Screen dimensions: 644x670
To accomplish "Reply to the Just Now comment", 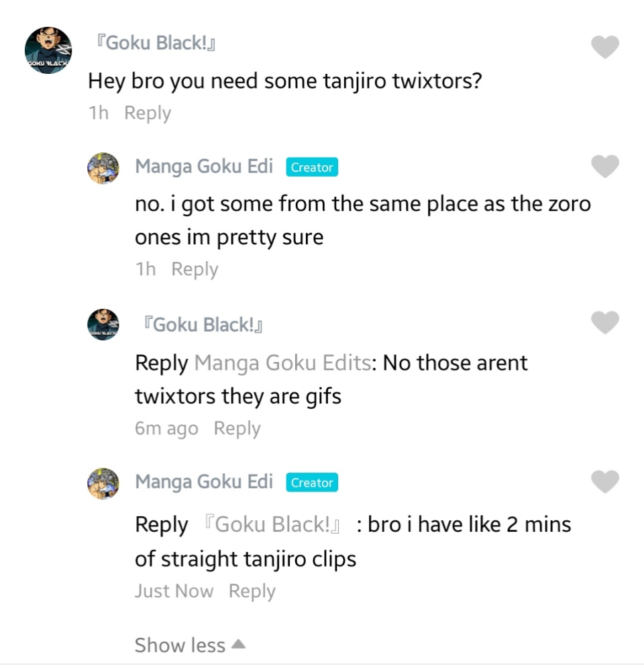I will click(x=252, y=591).
